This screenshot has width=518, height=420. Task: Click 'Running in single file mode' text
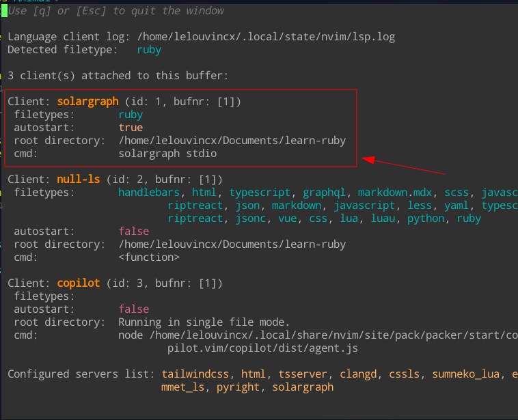pyautogui.click(x=204, y=322)
